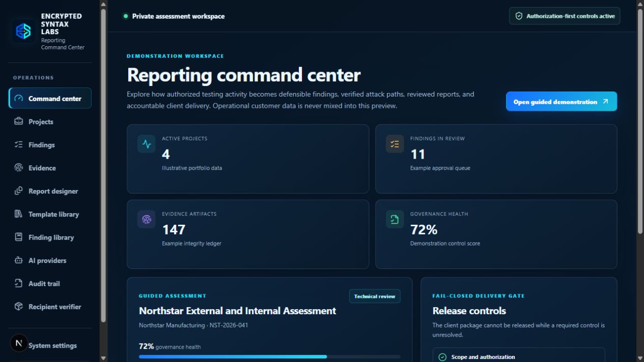
Task: Click the Authorization-first controls active badge
Action: point(565,16)
